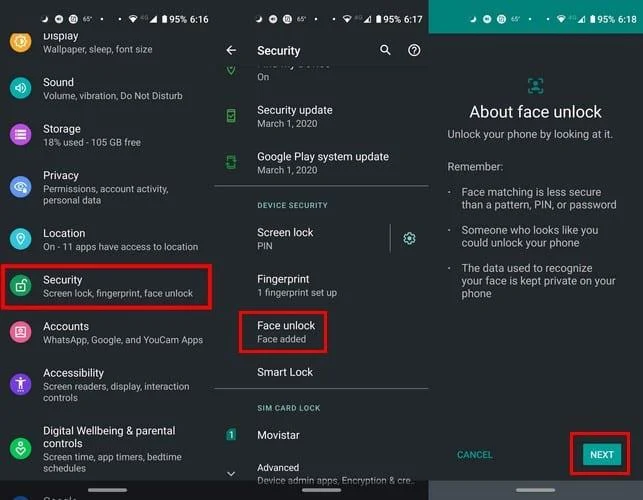This screenshot has width=643, height=500.
Task: Tap the Movistar SIM card icon
Action: [231, 434]
